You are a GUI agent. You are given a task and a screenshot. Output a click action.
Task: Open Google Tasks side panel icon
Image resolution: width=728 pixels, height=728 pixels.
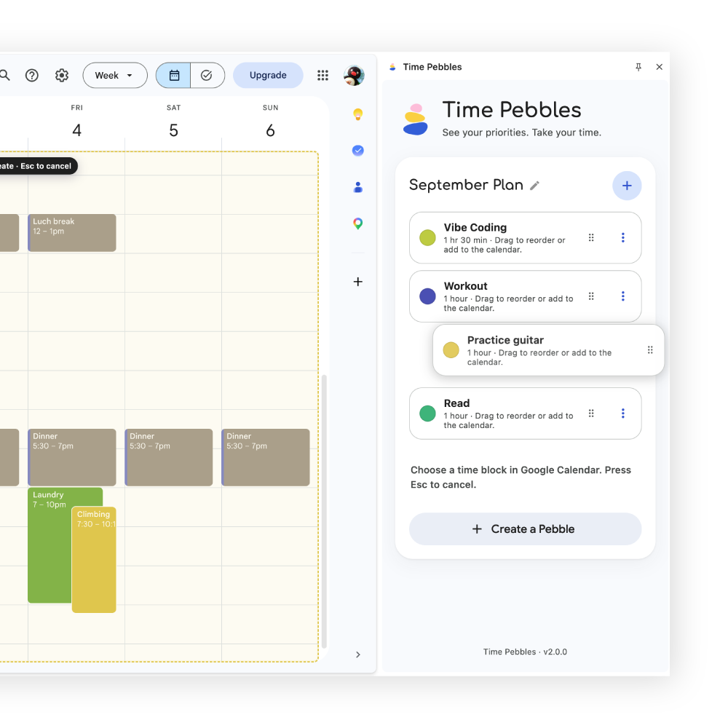pos(357,151)
